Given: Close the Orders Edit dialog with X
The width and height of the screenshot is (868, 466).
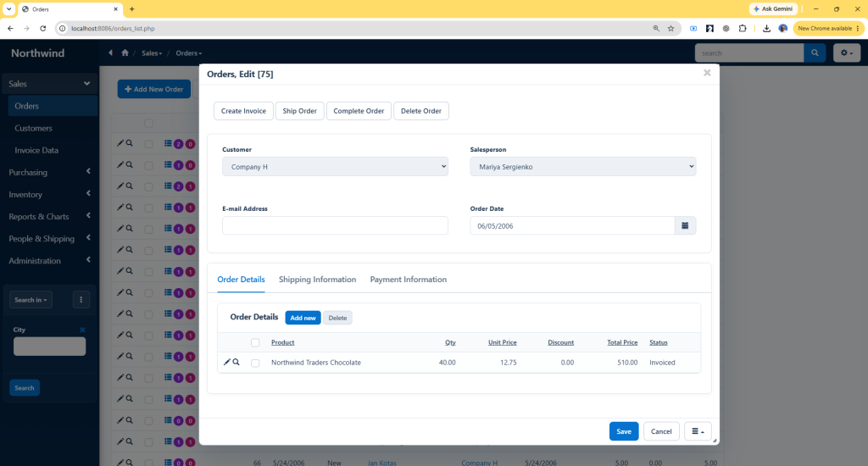Looking at the screenshot, I should click(707, 73).
